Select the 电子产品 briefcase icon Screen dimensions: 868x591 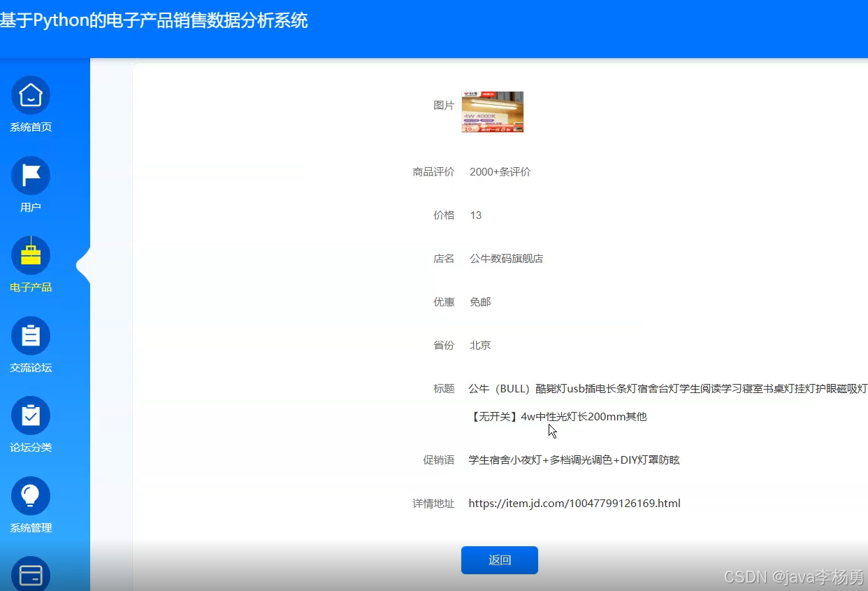(x=31, y=255)
